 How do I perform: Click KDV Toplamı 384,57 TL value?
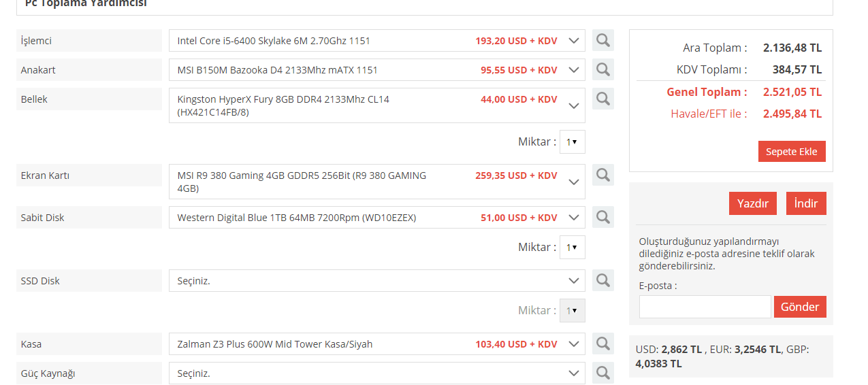[x=797, y=69]
